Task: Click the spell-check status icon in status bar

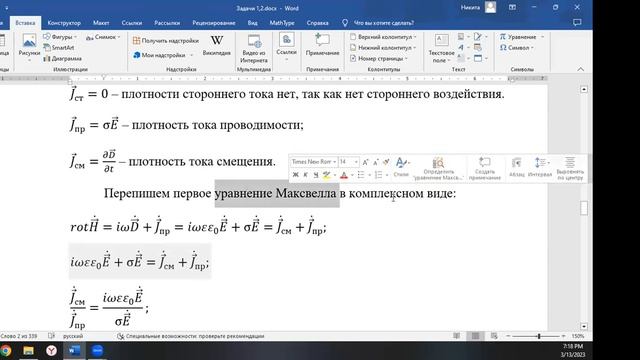Action: (51, 336)
